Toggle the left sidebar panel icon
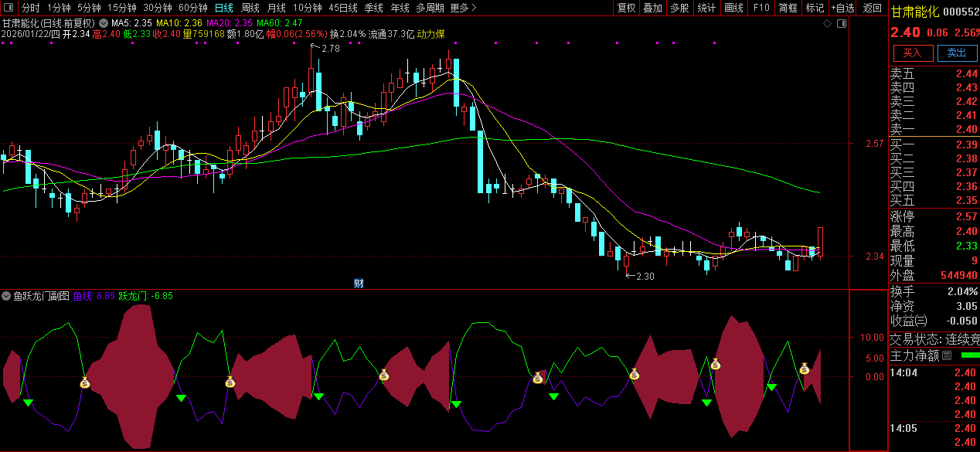The height and width of the screenshot is (452, 980). click(x=9, y=8)
